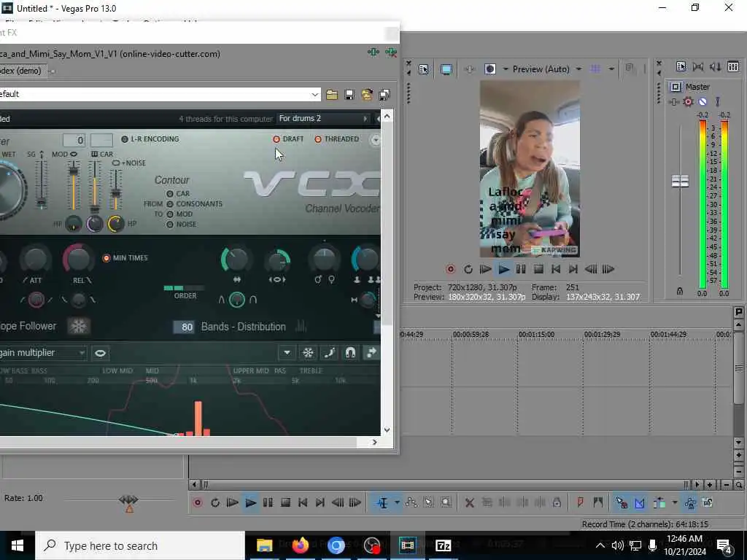Open the envelope options down-arrow menu
747x560 pixels.
click(x=287, y=353)
